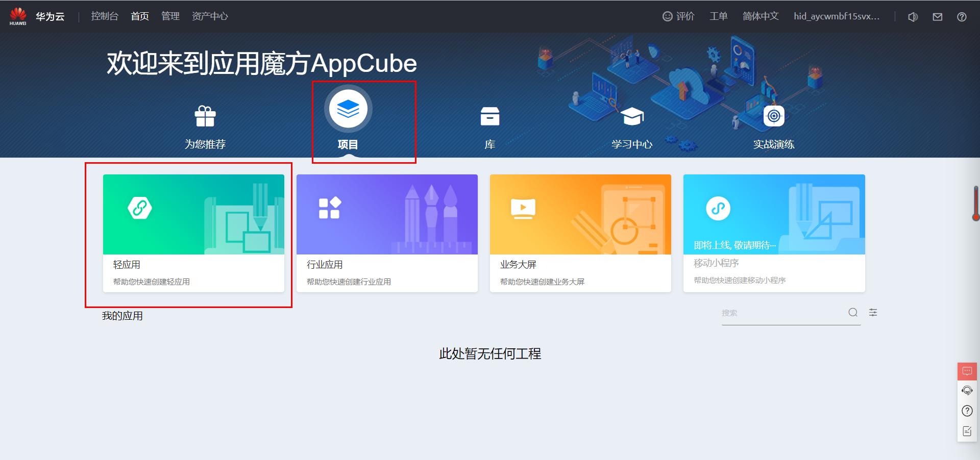
Task: Click the customer service headset icon
Action: 967,391
